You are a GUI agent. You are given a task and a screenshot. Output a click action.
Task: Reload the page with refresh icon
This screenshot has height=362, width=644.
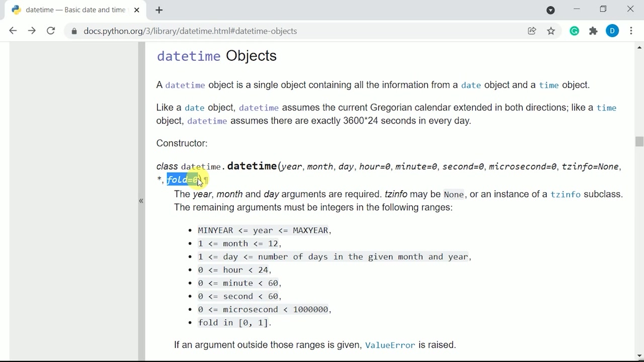click(51, 31)
